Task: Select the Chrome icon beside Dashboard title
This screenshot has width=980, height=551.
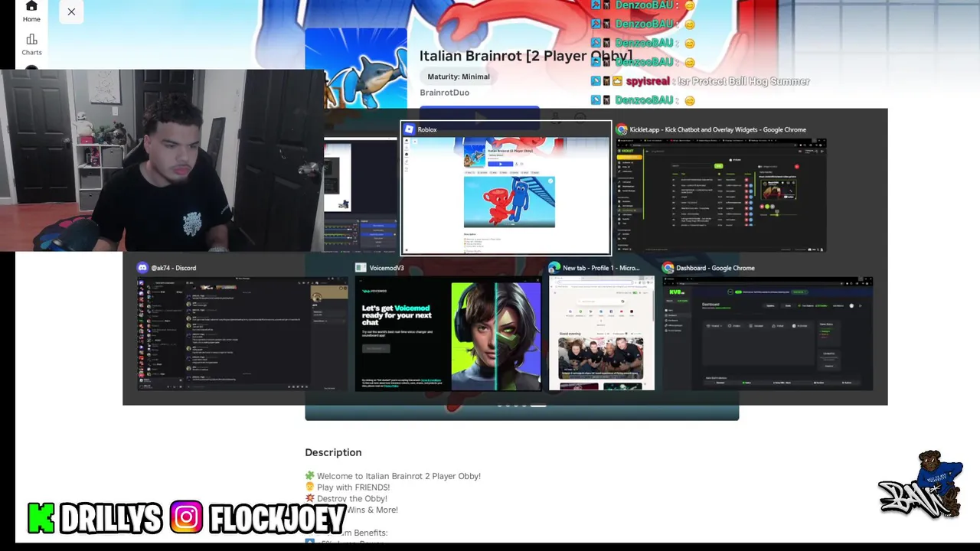Action: click(x=668, y=268)
